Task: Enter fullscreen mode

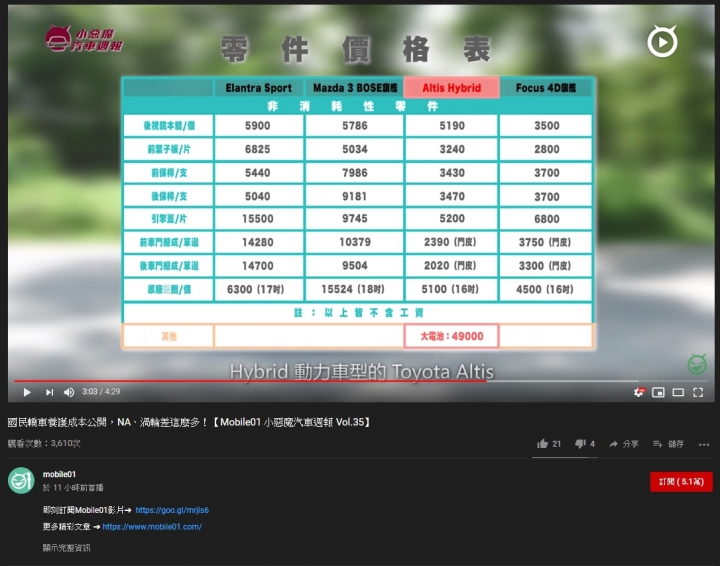Action: click(698, 392)
